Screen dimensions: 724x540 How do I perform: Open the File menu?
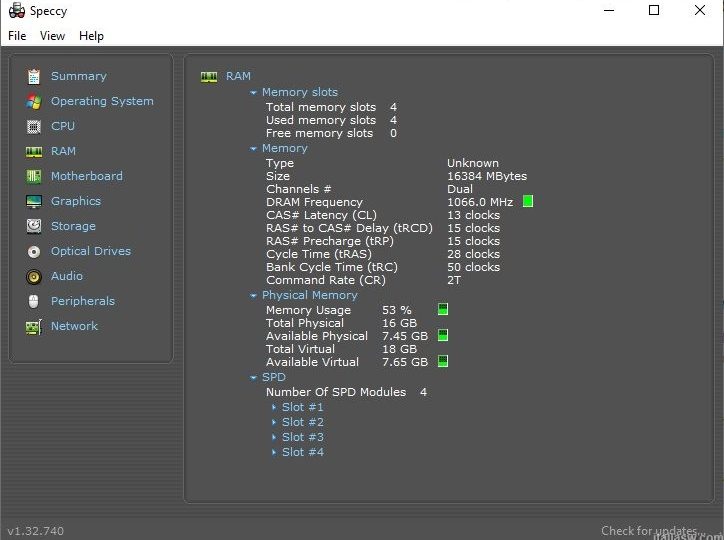tap(17, 36)
